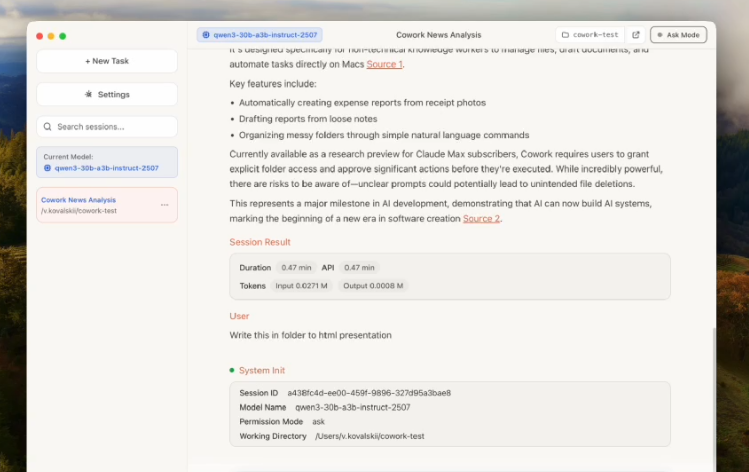
Task: Click the gear icon on Settings button
Action: point(89,95)
